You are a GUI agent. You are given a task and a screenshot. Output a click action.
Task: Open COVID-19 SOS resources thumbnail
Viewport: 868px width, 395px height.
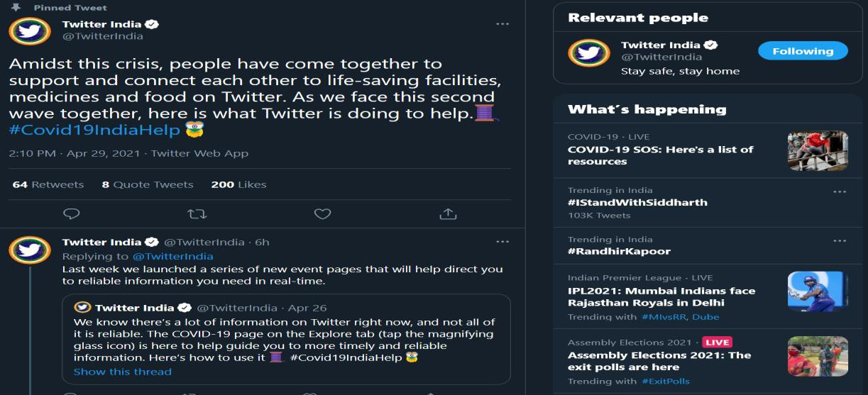(818, 150)
